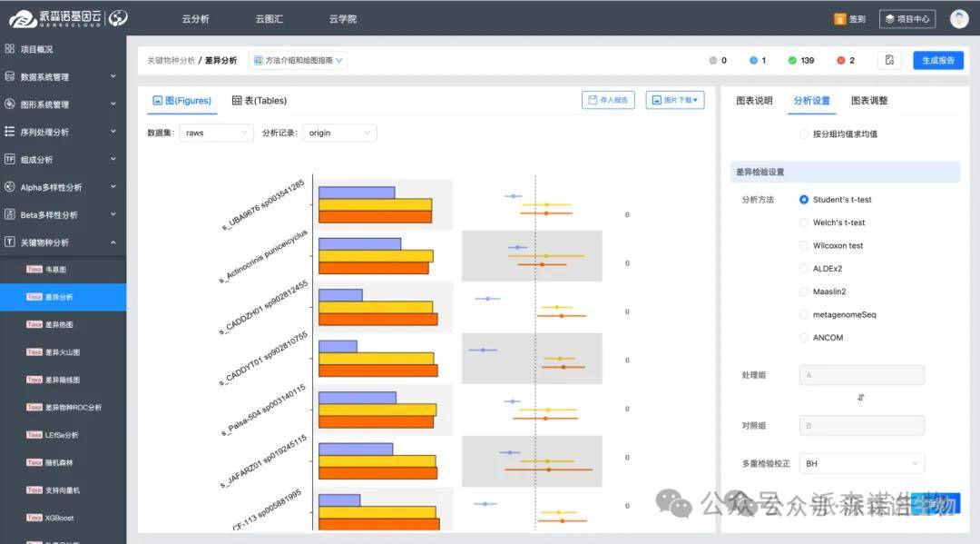Image resolution: width=980 pixels, height=544 pixels.
Task: Click the 签到 check-in icon
Action: point(839,19)
